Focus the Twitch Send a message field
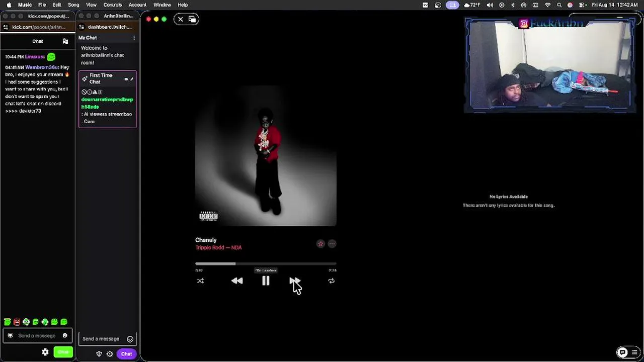The width and height of the screenshot is (644, 362). point(108,339)
